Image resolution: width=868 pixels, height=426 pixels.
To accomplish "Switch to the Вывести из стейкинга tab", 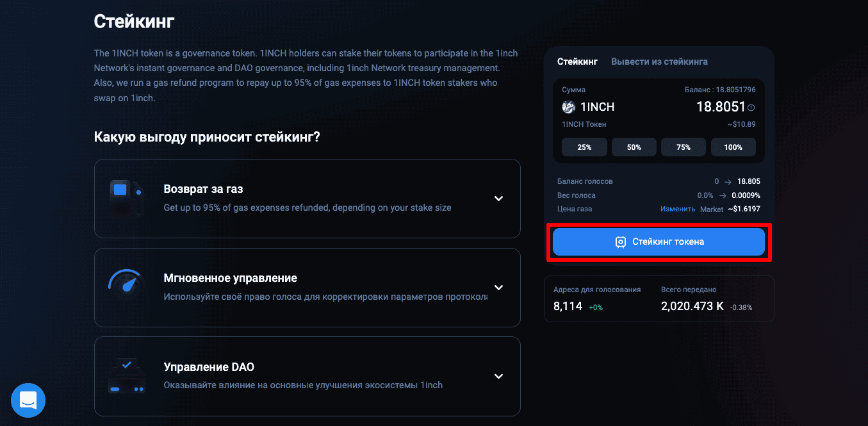I will point(659,61).
